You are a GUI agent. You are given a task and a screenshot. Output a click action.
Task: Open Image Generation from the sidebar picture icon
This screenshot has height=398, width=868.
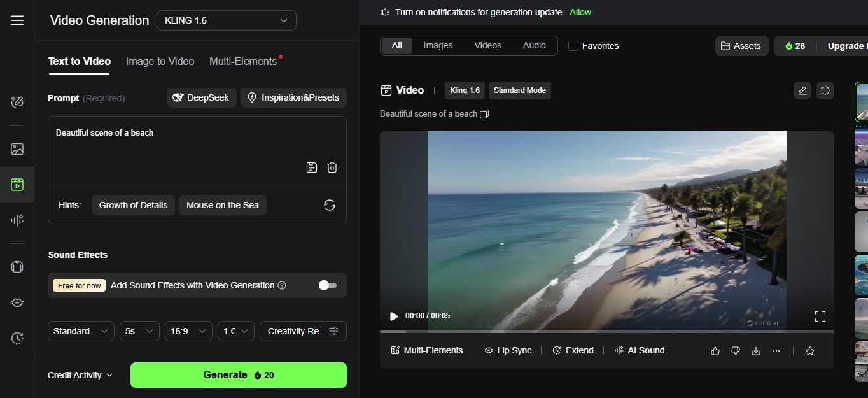coord(17,149)
